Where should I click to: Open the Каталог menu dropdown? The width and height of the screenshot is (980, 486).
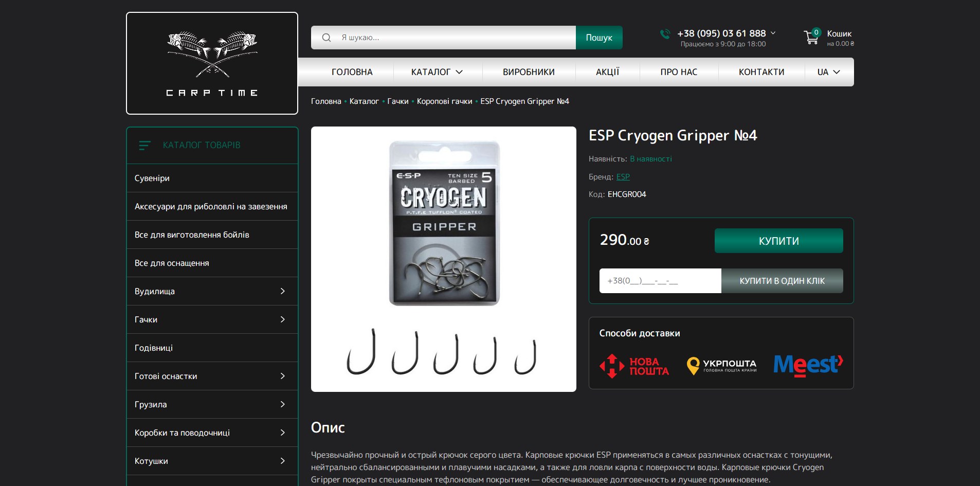[437, 72]
